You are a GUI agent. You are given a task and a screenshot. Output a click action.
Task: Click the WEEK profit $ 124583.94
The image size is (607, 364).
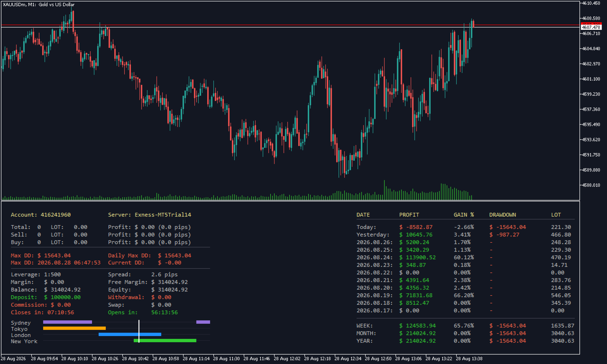click(417, 326)
